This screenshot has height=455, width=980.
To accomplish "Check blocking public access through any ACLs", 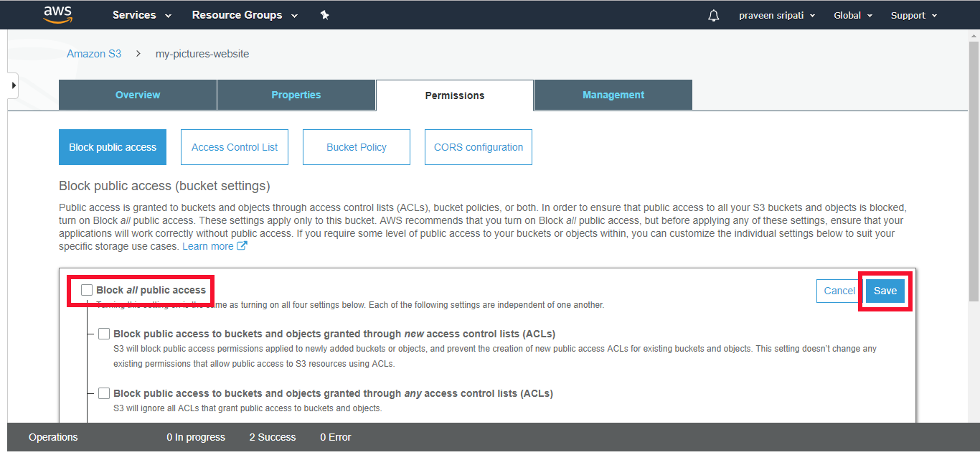I will click(104, 393).
